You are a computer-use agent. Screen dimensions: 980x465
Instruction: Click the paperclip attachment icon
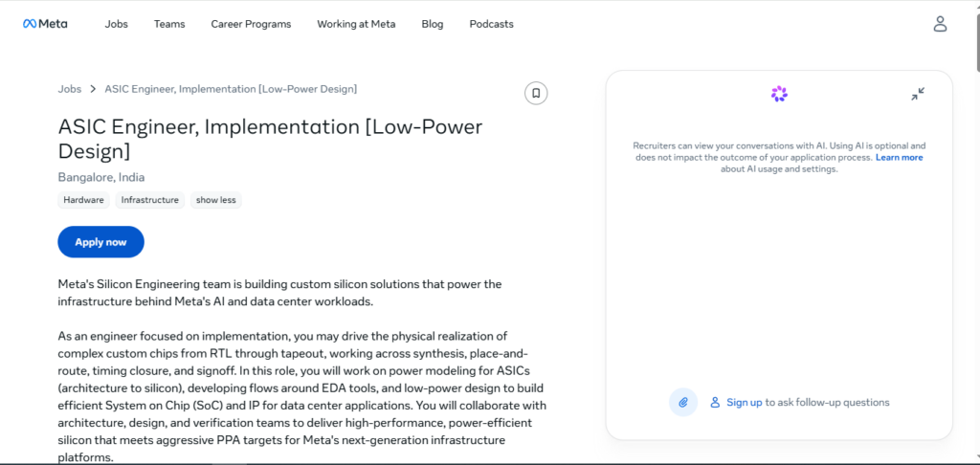(683, 402)
